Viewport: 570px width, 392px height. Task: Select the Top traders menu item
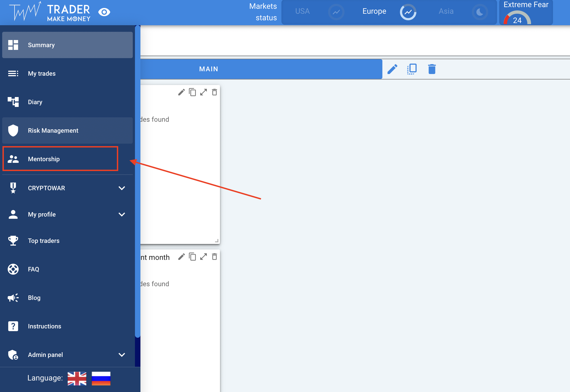(x=67, y=241)
